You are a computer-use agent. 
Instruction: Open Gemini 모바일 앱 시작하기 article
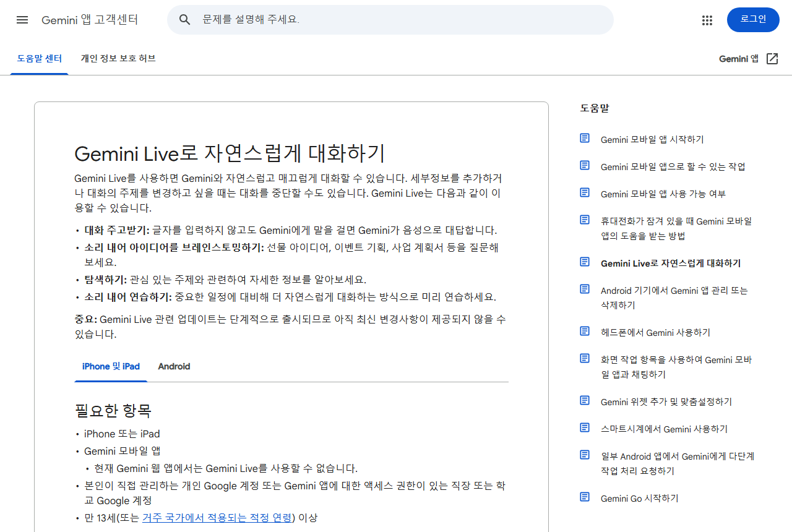tap(652, 140)
